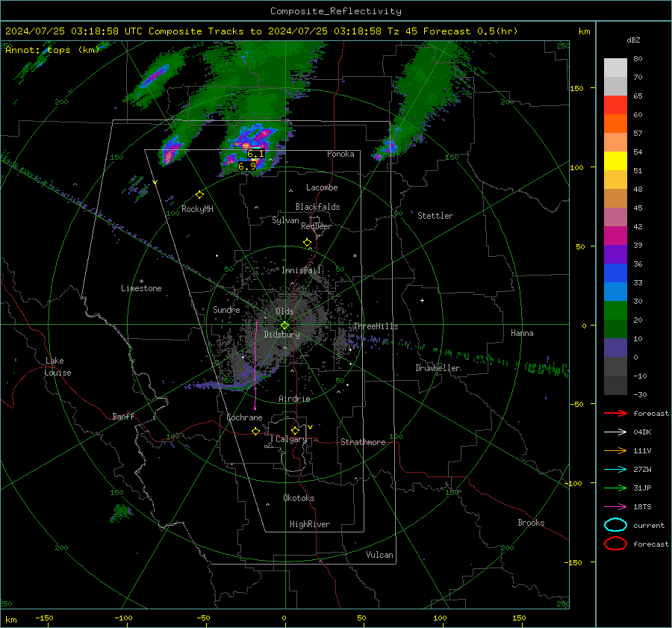
Task: Click the yellow 54 dBZ color swatch
Action: tap(615, 161)
